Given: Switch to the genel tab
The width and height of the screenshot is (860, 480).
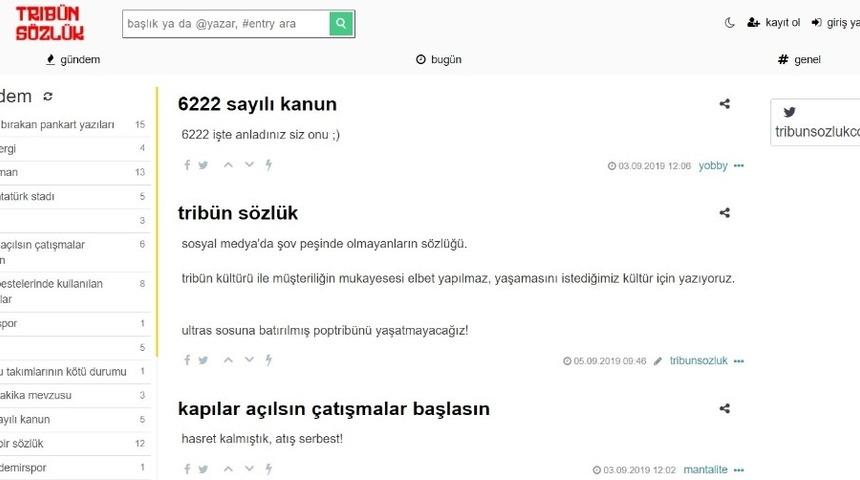Looking at the screenshot, I should (x=799, y=59).
